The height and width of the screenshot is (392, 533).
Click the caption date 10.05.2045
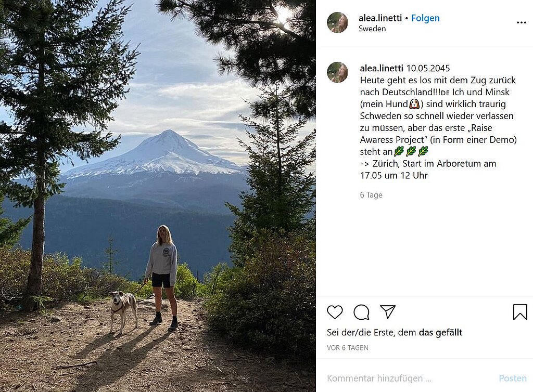point(428,68)
